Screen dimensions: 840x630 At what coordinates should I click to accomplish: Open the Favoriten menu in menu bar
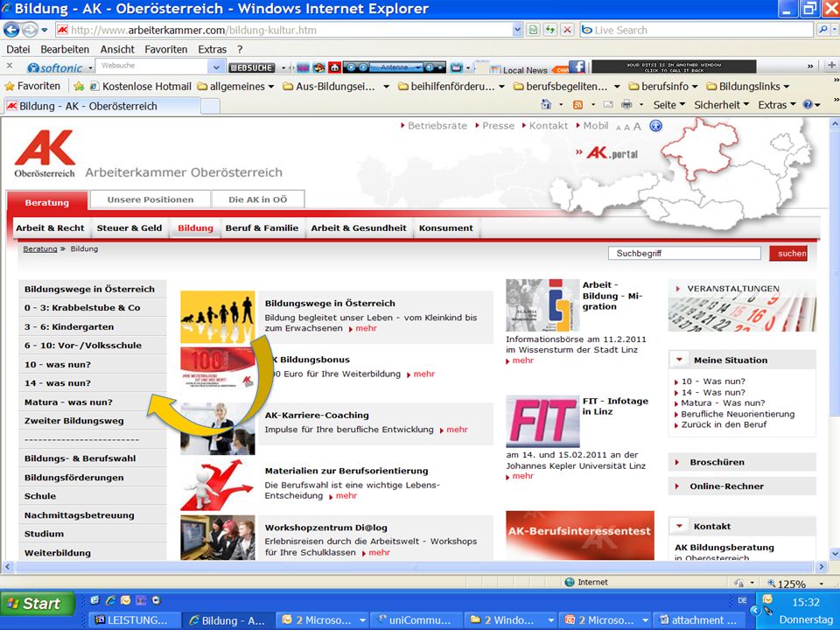click(166, 49)
